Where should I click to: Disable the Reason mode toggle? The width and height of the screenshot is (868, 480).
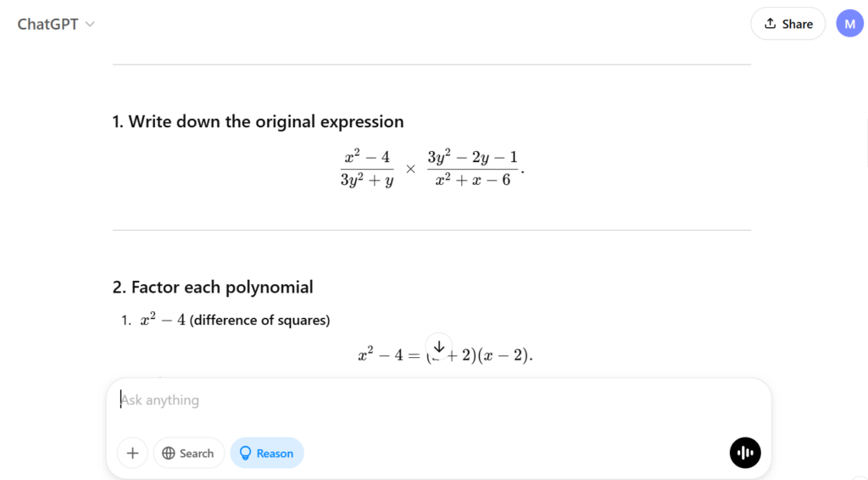(x=266, y=453)
